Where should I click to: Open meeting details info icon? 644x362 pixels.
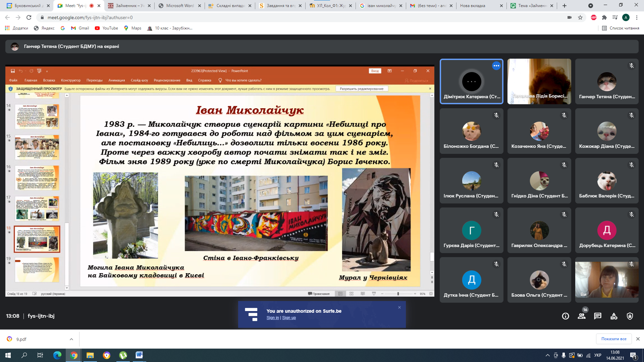pyautogui.click(x=566, y=316)
